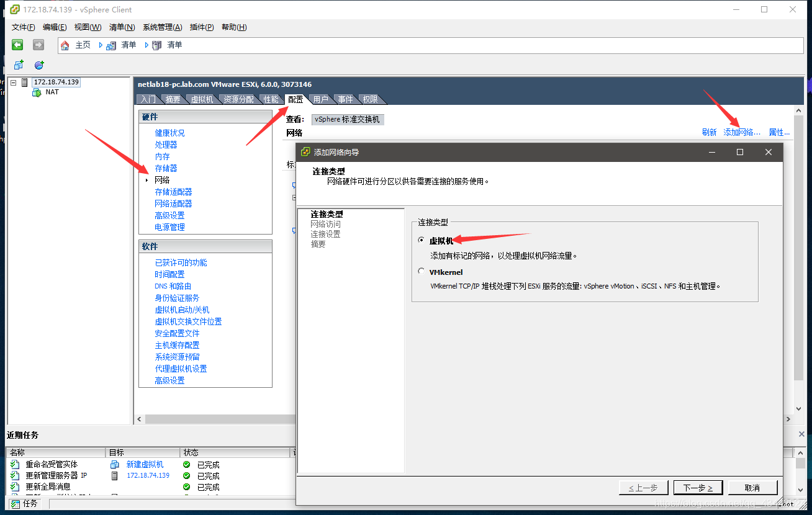This screenshot has height=515, width=812.
Task: Click the vSphere Client title bar icon
Action: point(14,9)
